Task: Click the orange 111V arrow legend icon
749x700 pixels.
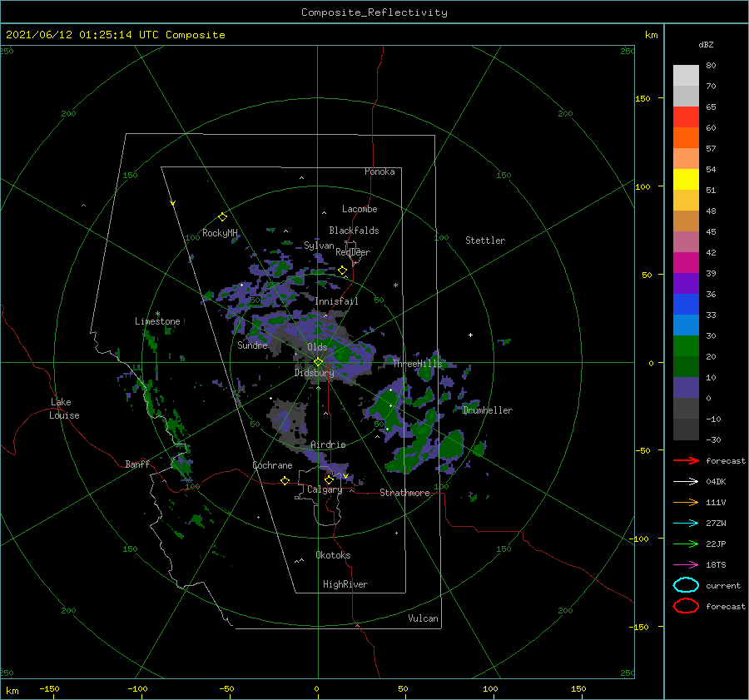Action: pyautogui.click(x=686, y=502)
